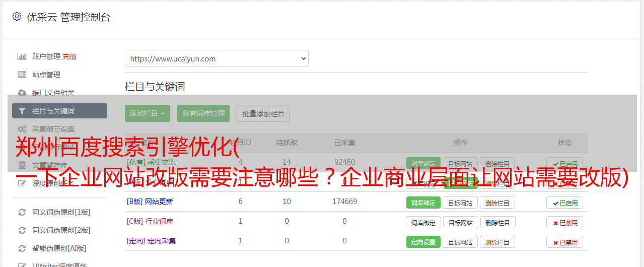Open the site URL dropdown showing ucaiyun.com

click(x=217, y=58)
